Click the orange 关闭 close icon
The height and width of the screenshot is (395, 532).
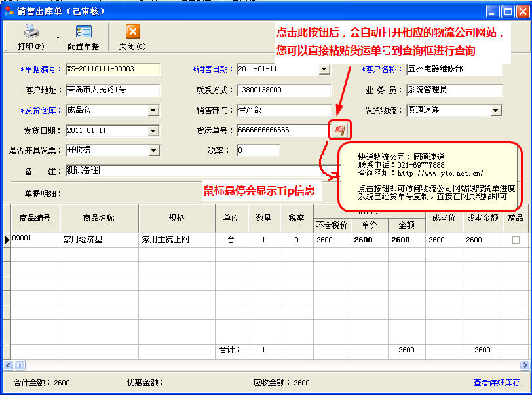point(132,32)
